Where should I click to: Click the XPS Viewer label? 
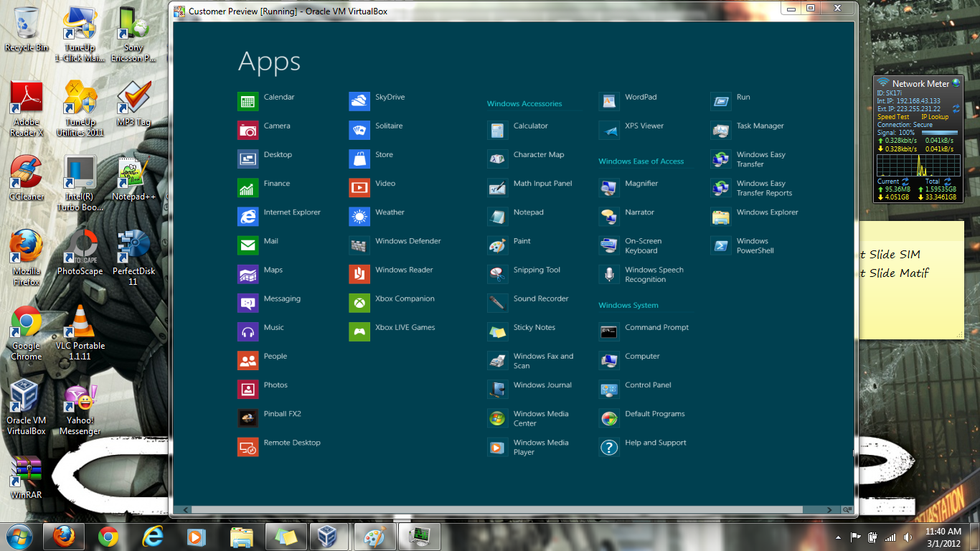click(644, 126)
